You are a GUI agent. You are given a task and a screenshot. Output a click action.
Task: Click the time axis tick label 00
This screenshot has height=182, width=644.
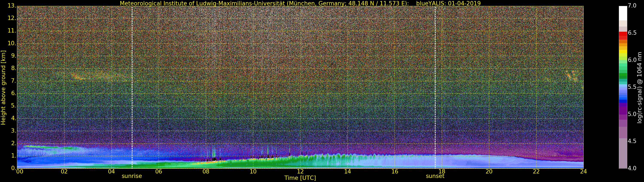click(x=20, y=172)
